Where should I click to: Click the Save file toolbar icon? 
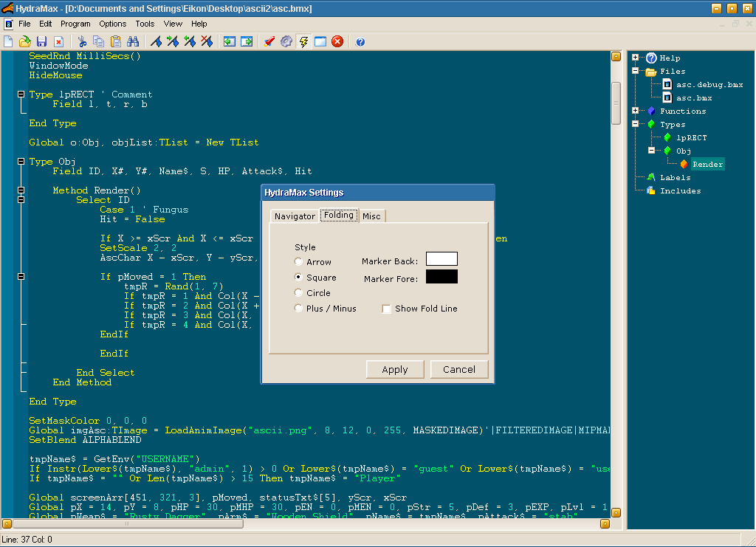coord(41,41)
